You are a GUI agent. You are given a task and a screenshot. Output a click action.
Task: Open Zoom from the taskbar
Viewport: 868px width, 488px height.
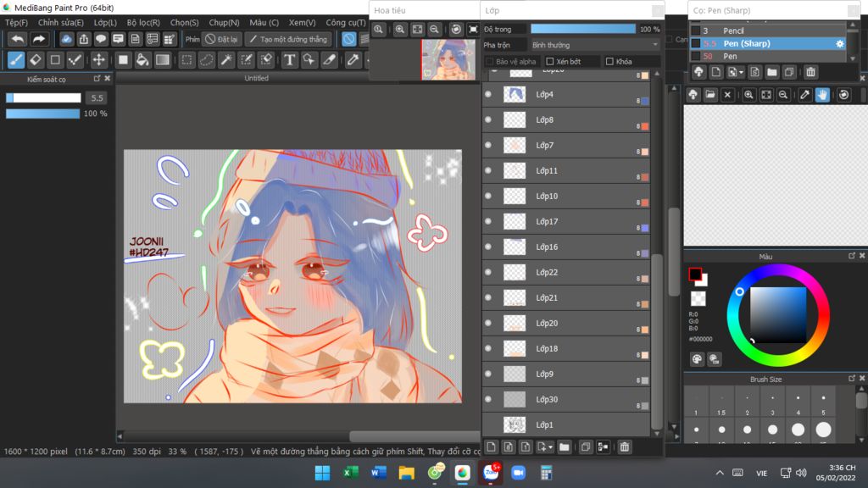[518, 473]
